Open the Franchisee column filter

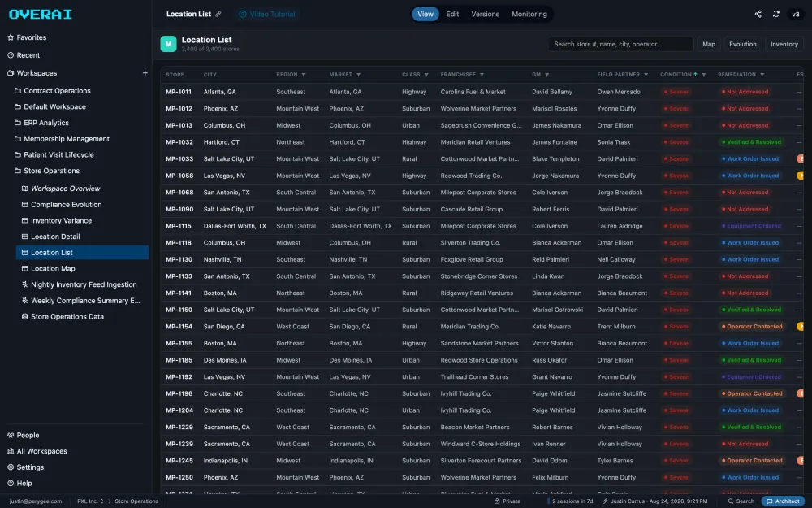(482, 75)
